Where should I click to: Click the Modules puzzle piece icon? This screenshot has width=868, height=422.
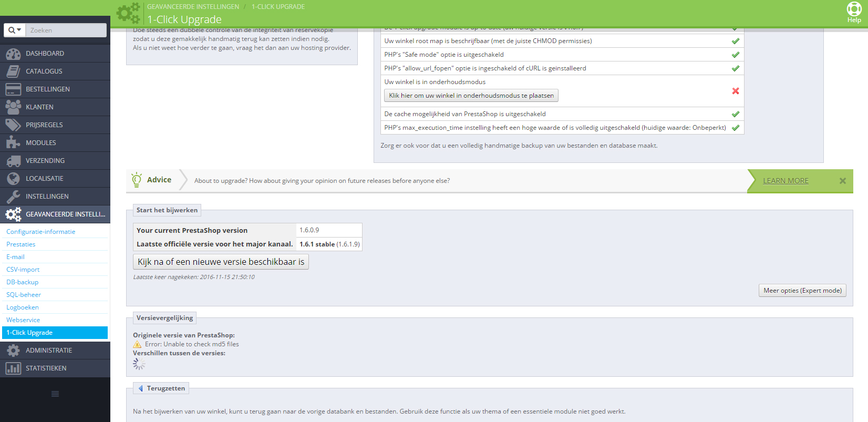tap(13, 143)
